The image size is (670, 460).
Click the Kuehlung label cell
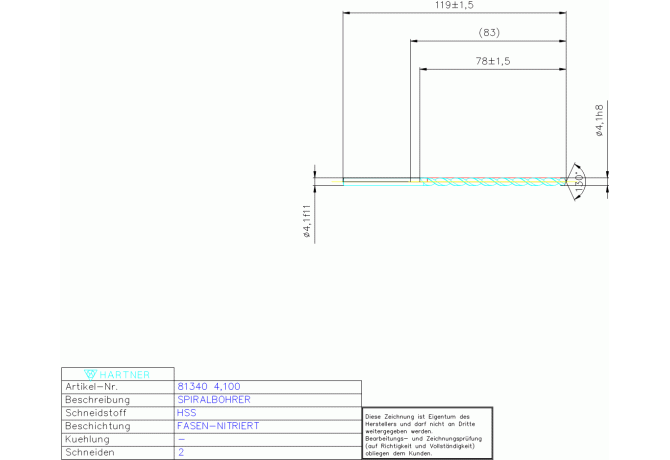pos(89,439)
